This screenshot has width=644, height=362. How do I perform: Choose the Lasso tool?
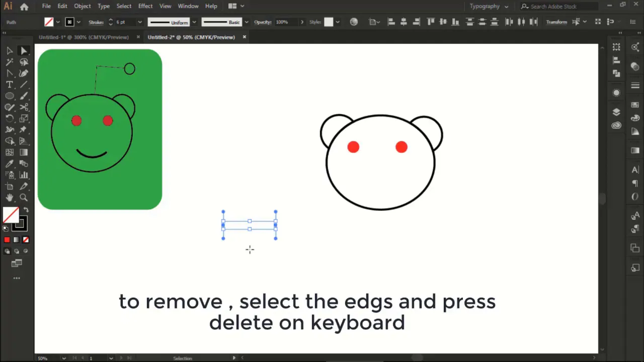[24, 62]
